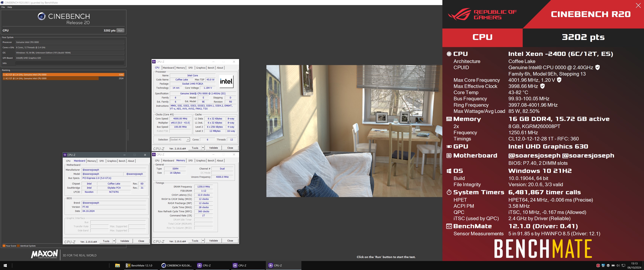Click the 3202 pts score in BenchMate panel
644x270 pixels.
click(x=583, y=37)
